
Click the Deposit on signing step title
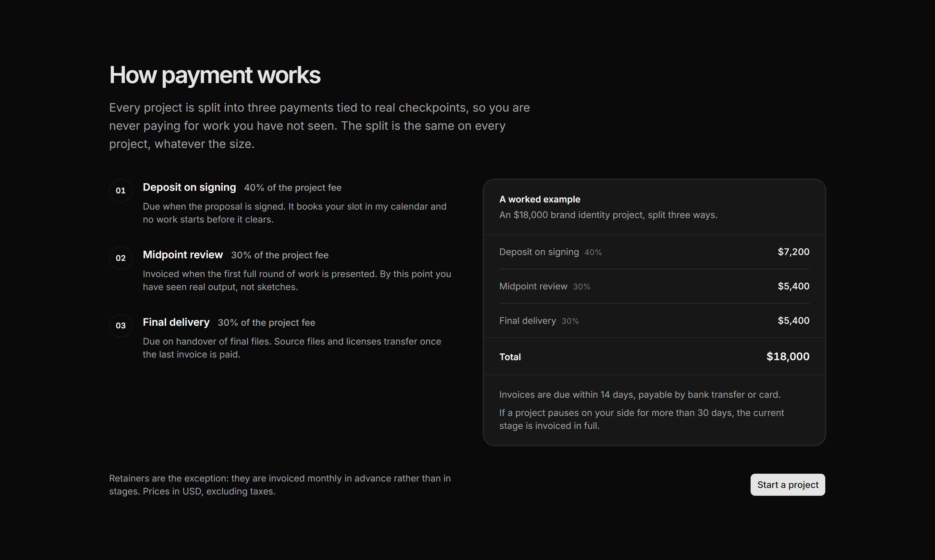(x=189, y=187)
